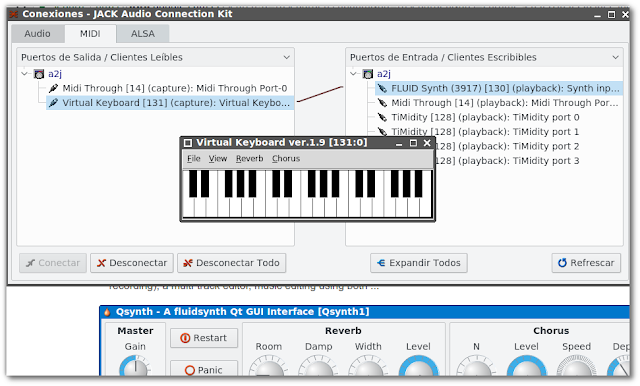
Task: Minimize the Virtual Keyboard window
Action: [399, 143]
